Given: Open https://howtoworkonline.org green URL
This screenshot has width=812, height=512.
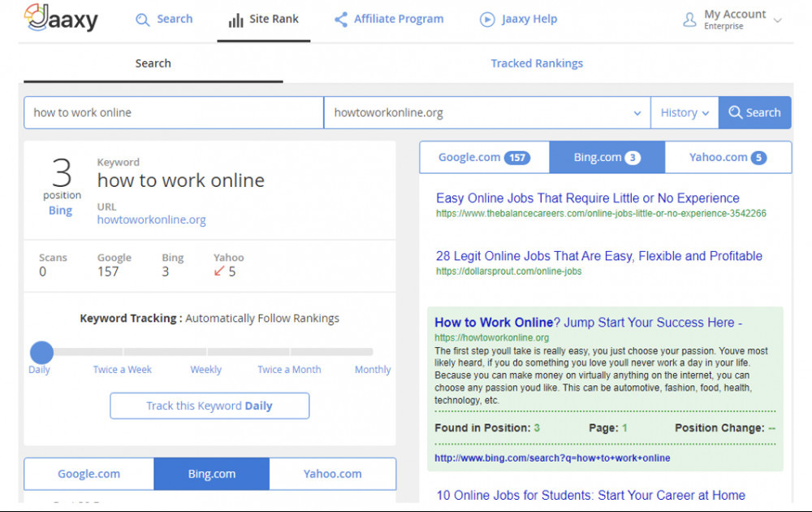Looking at the screenshot, I should [491, 337].
